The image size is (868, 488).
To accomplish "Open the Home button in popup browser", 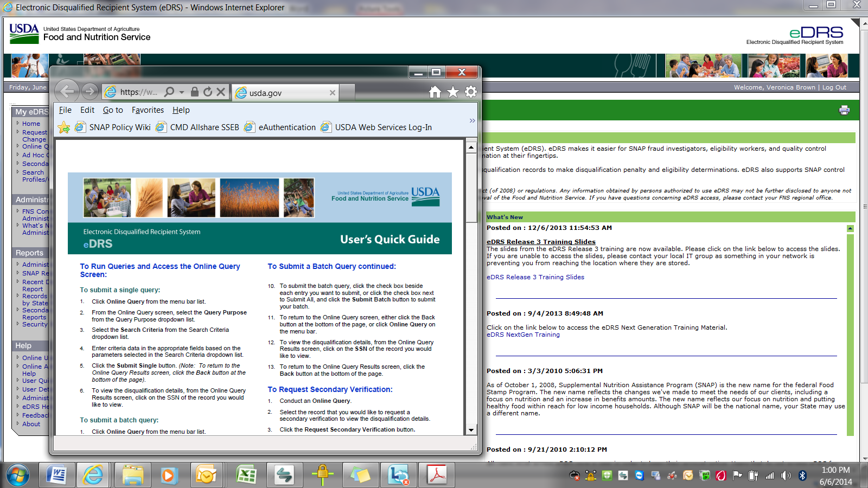I will 435,92.
